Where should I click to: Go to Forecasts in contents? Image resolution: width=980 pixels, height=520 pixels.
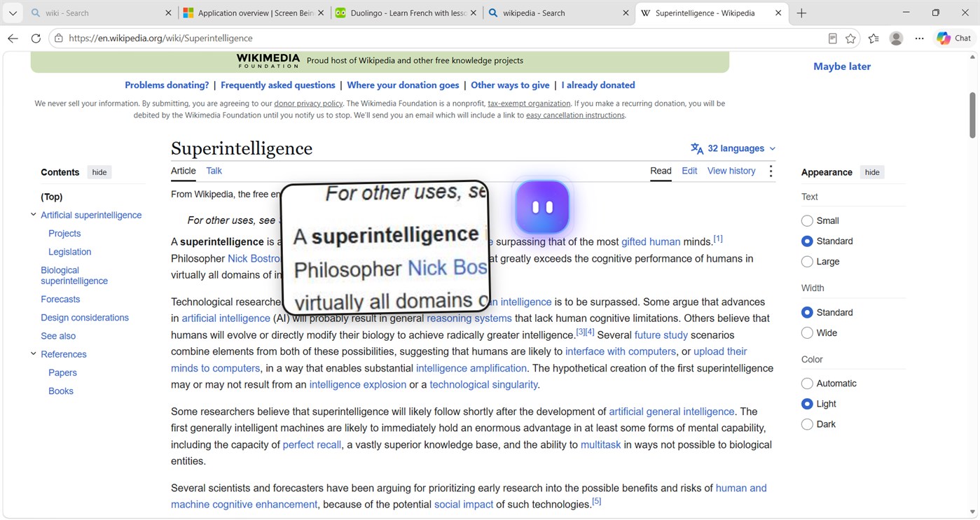(x=60, y=299)
